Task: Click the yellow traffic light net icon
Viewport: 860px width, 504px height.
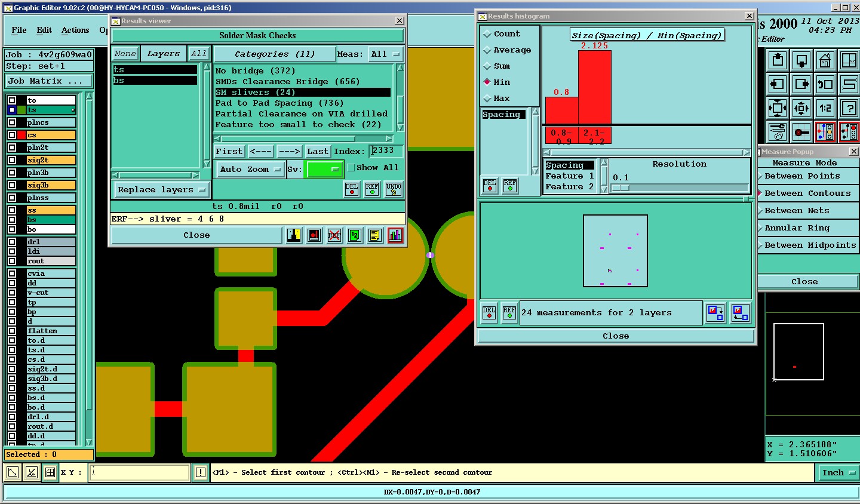Action: pyautogui.click(x=825, y=132)
